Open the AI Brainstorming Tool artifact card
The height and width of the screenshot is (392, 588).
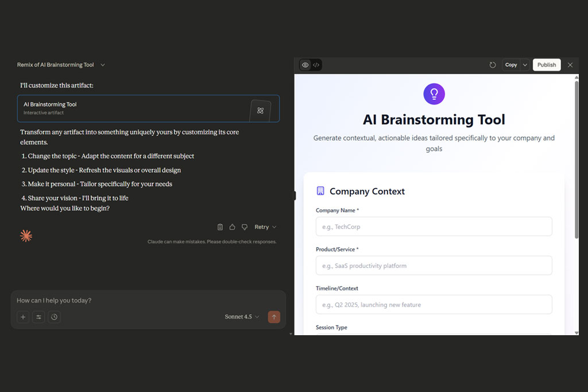pos(148,108)
